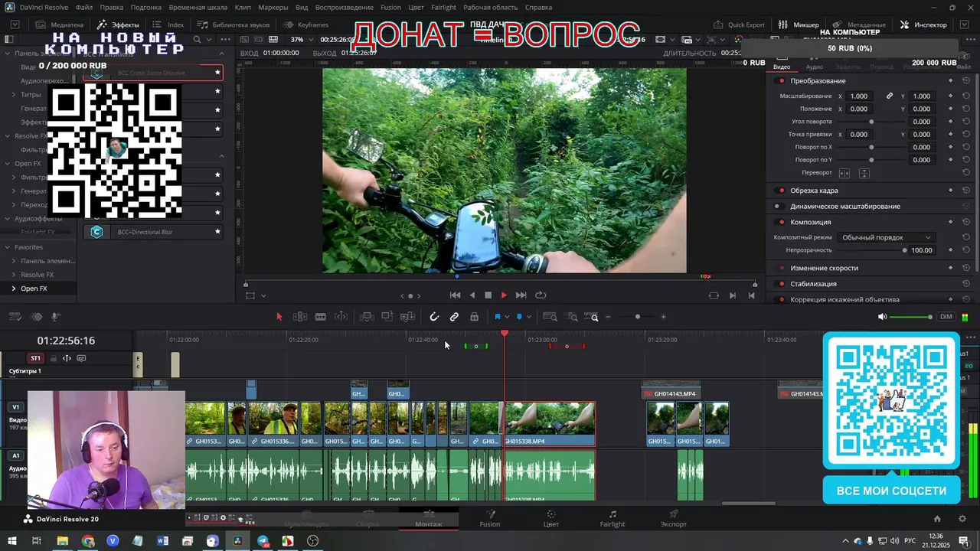This screenshot has width=980, height=551.
Task: Reset the Преобразование section
Action: pos(966,81)
